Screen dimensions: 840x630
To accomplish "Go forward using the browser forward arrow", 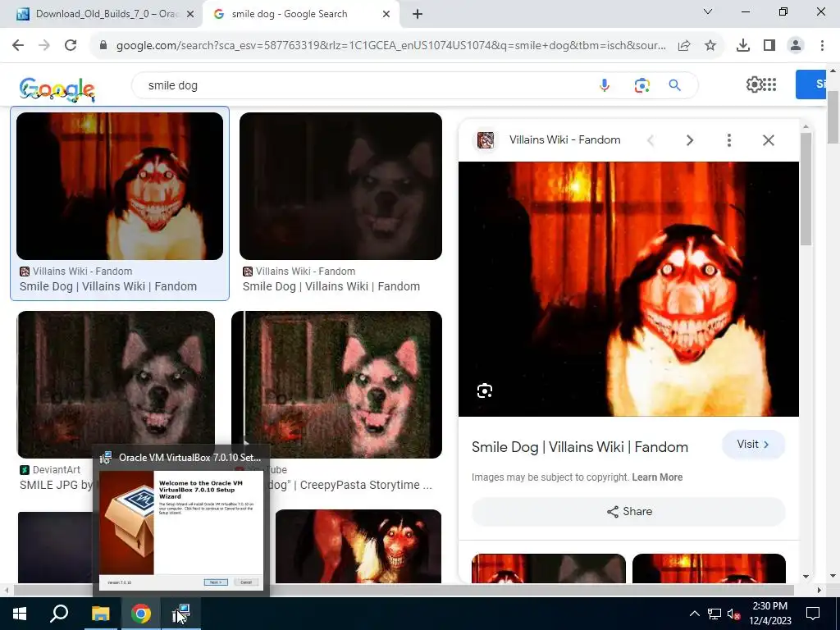I will (x=44, y=46).
